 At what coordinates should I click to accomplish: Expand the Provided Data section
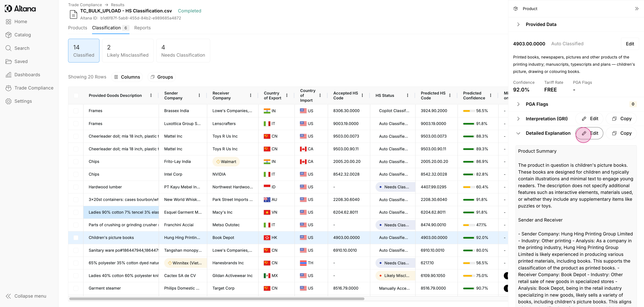518,24
